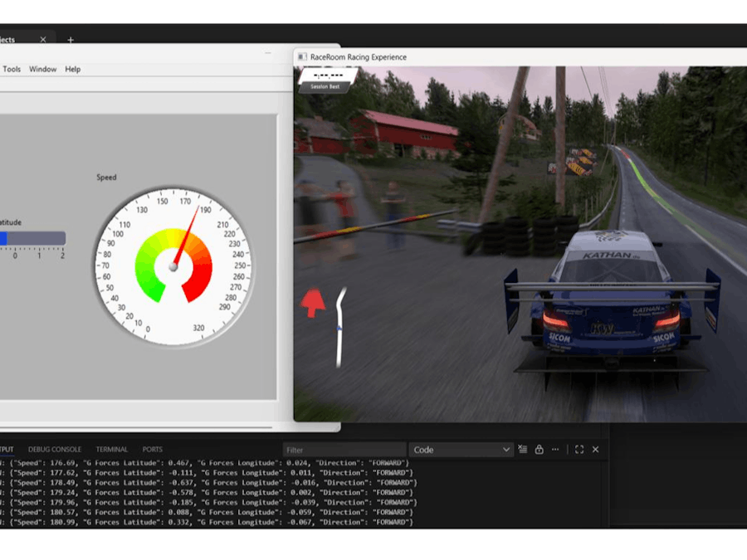The width and height of the screenshot is (747, 560).
Task: Switch to the DEBUG CONSOLE tab
Action: 55,449
